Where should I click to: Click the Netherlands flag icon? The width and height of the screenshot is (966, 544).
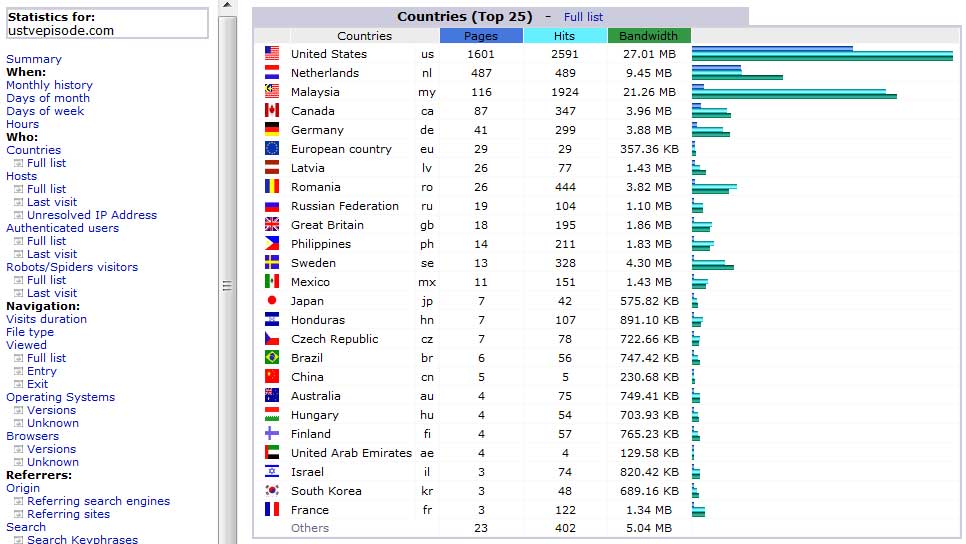click(272, 73)
